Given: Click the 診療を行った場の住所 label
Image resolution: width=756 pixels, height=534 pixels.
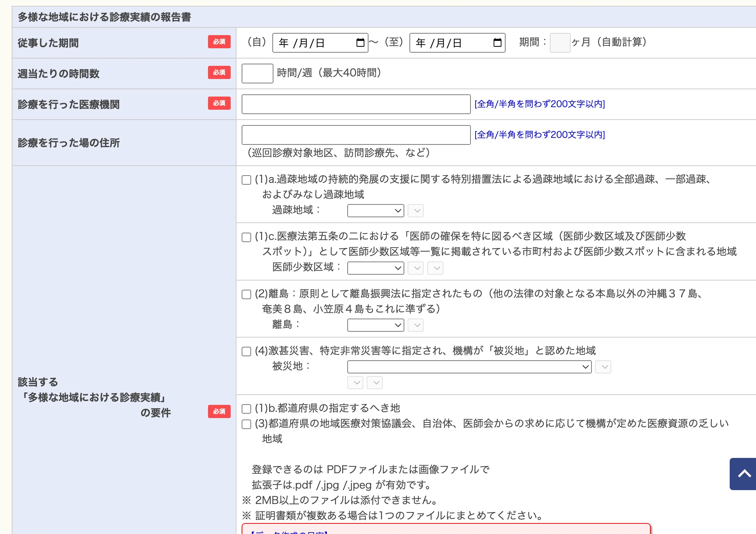Looking at the screenshot, I should tap(69, 143).
